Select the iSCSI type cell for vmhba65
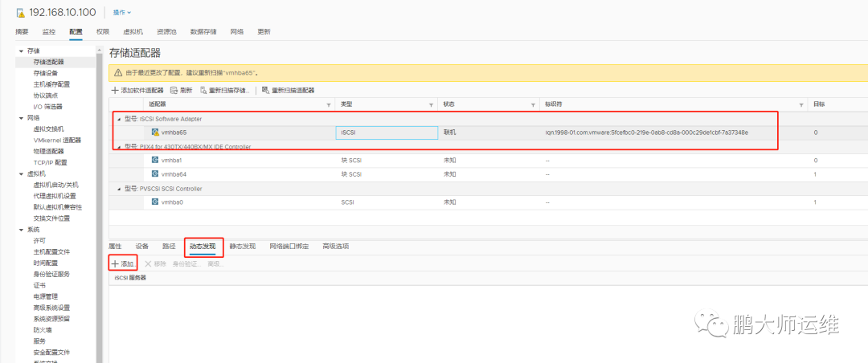 tap(387, 133)
